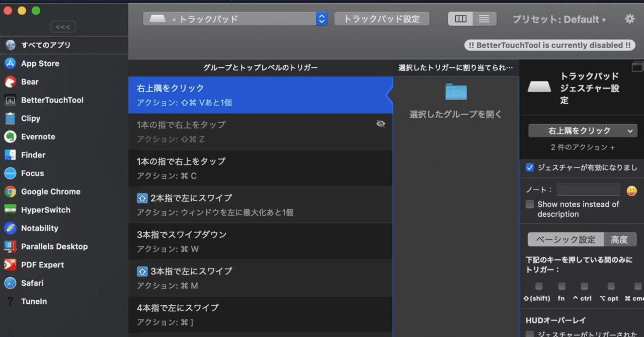Select the BetterTouchTool app icon

pyautogui.click(x=11, y=100)
